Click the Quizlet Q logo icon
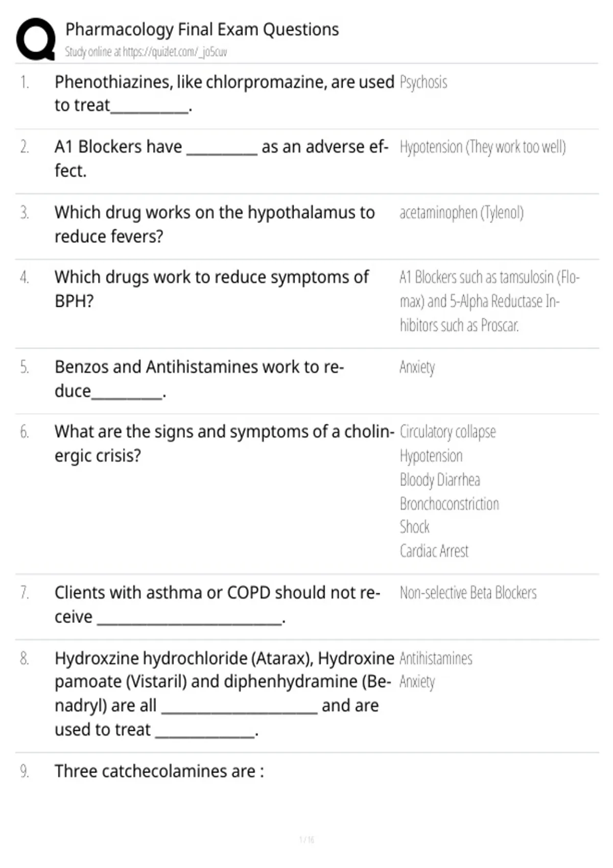 pos(36,39)
